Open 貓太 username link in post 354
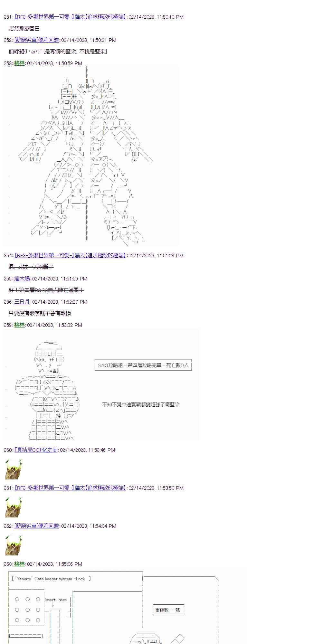Viewport: 322px width, 644px height. pos(70,255)
